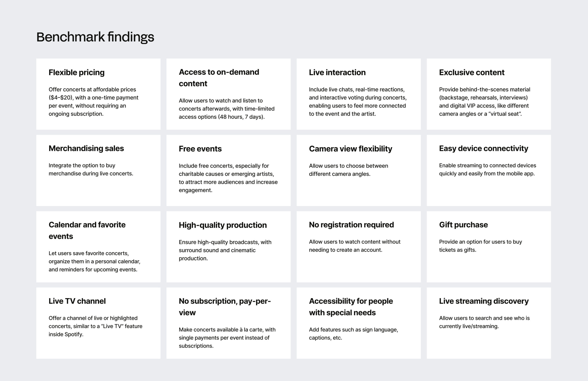The image size is (588, 381).
Task: Select the "Merchandising sales" heading
Action: [86, 148]
